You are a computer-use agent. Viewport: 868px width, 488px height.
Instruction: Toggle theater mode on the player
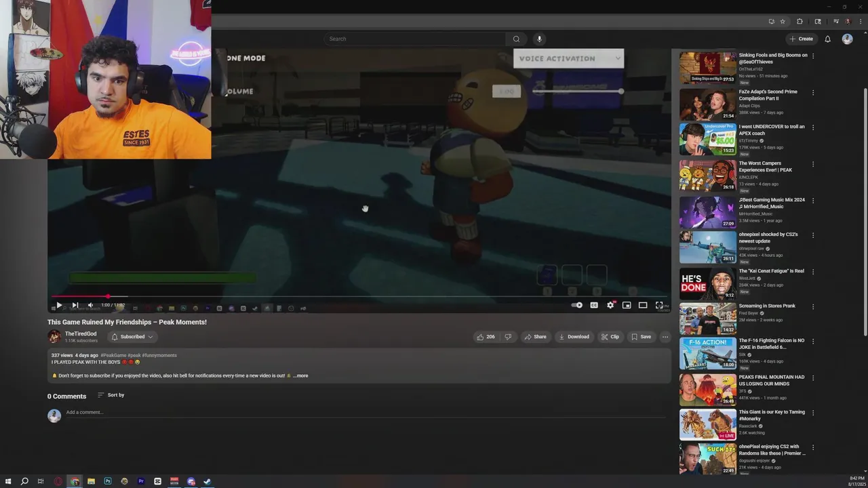pyautogui.click(x=643, y=305)
